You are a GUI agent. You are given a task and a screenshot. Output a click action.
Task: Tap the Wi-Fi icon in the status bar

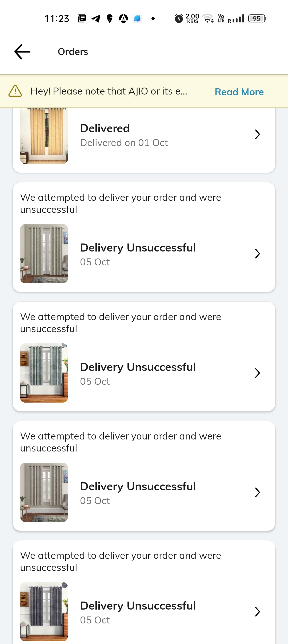coord(208,18)
